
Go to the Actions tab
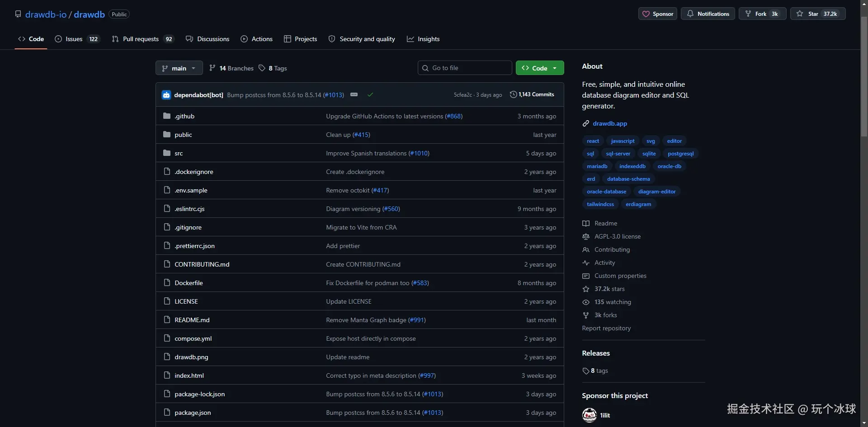256,39
